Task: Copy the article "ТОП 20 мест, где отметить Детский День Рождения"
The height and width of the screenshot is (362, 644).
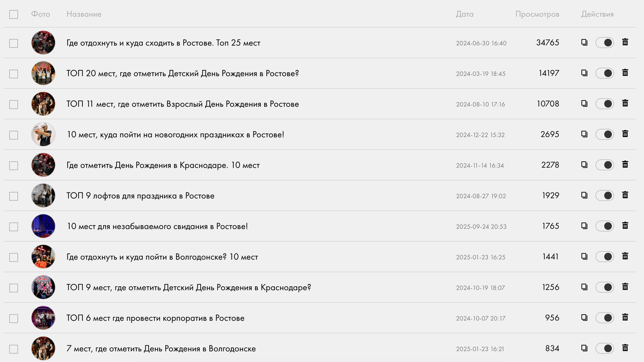Action: (584, 73)
